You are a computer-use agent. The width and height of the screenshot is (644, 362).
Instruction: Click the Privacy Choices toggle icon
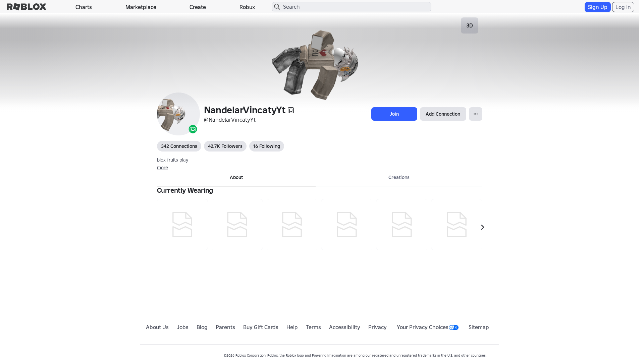click(x=453, y=327)
